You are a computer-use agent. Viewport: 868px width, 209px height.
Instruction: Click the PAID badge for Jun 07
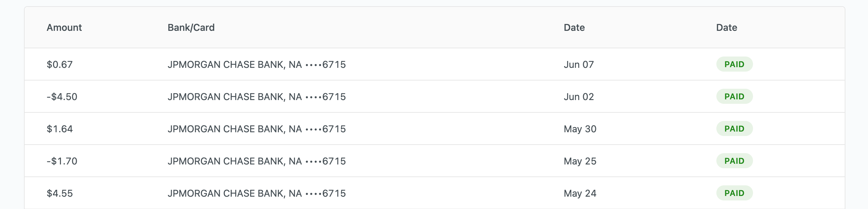(x=734, y=64)
